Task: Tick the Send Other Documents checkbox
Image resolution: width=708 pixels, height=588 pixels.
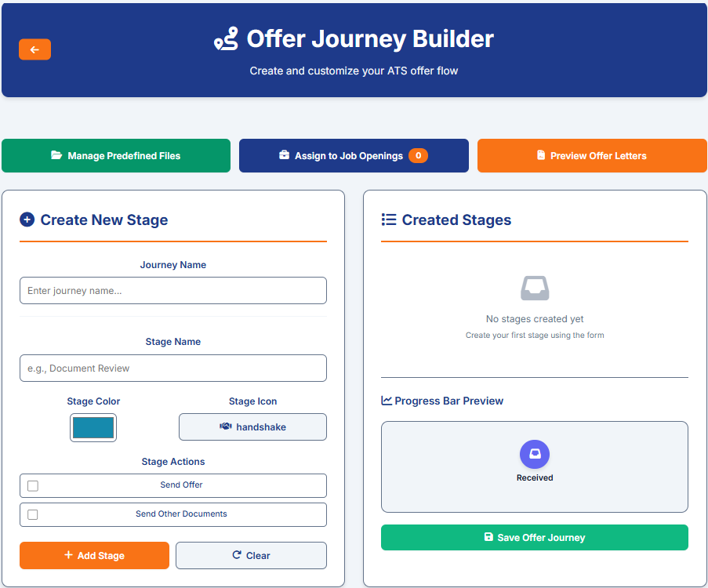Action: 33,514
